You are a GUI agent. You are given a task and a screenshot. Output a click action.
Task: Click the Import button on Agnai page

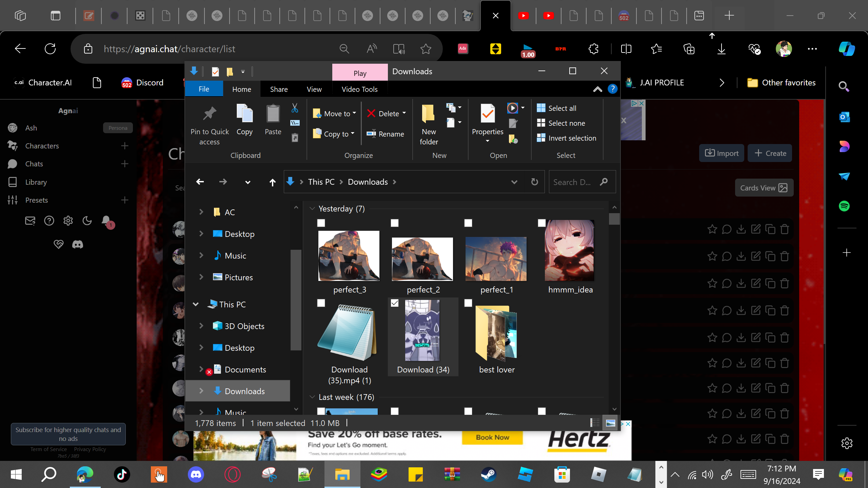point(722,153)
